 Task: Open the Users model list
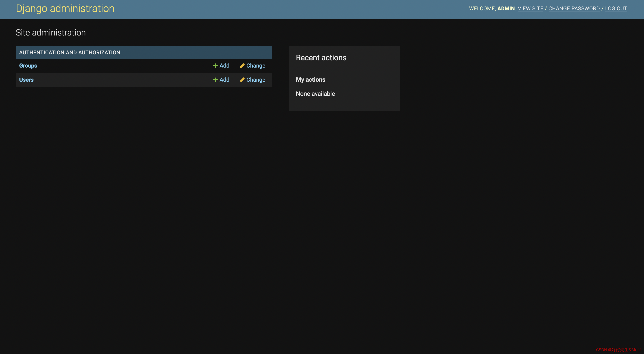[26, 80]
